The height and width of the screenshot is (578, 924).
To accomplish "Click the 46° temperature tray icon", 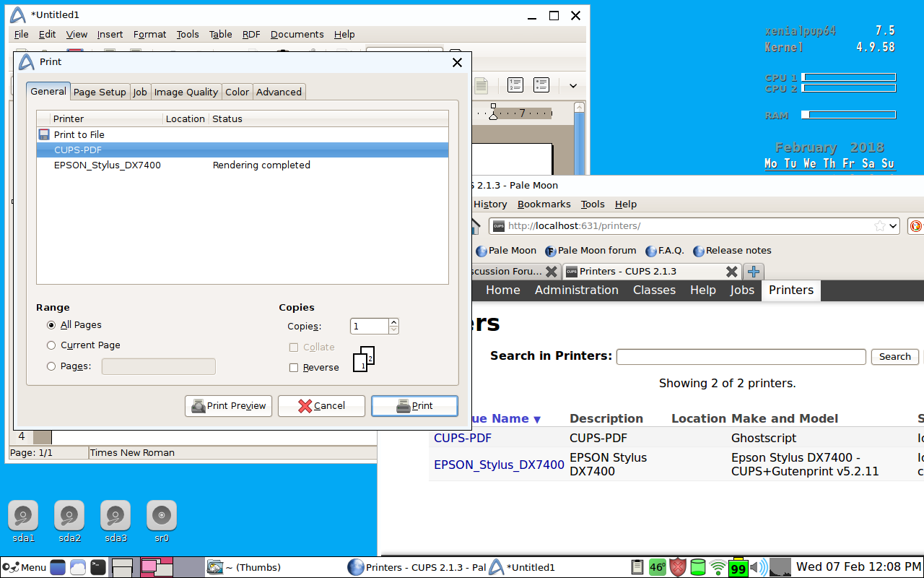I will pyautogui.click(x=658, y=567).
